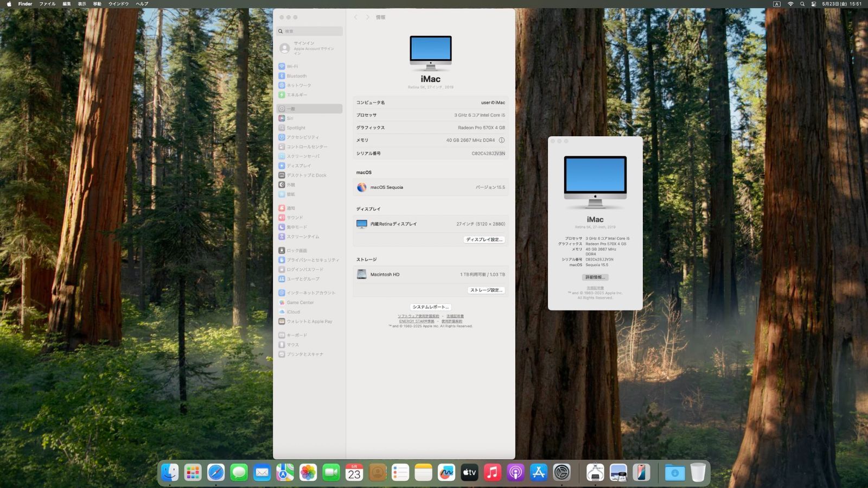Click the Spotlight magnifier in the menu bar
The height and width of the screenshot is (488, 868).
coord(802,4)
